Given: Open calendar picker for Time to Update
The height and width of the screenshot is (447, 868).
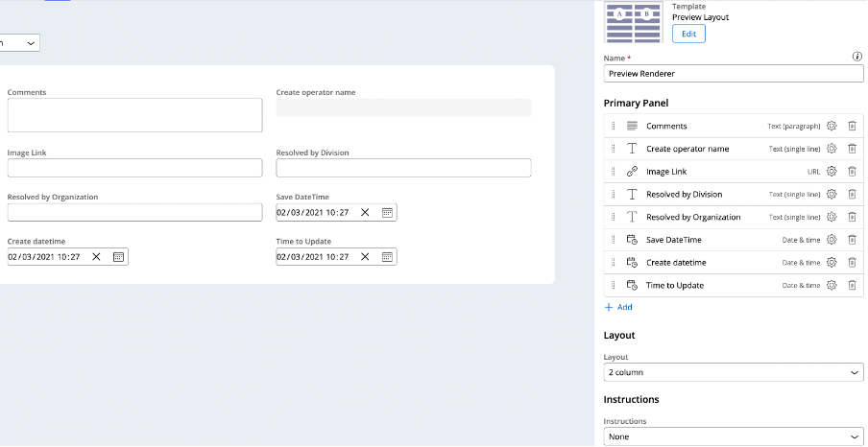Looking at the screenshot, I should [x=387, y=257].
